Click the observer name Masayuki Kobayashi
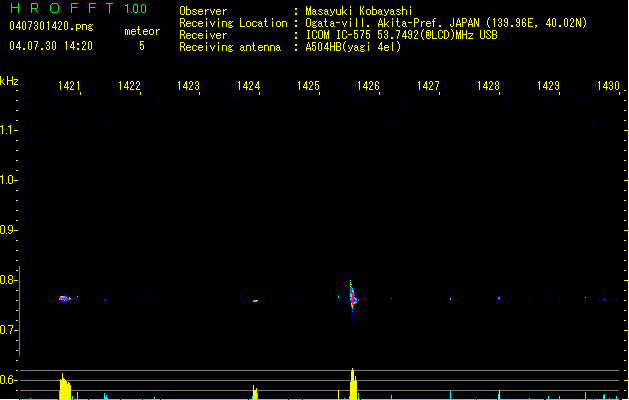629x400 pixels. coord(358,11)
